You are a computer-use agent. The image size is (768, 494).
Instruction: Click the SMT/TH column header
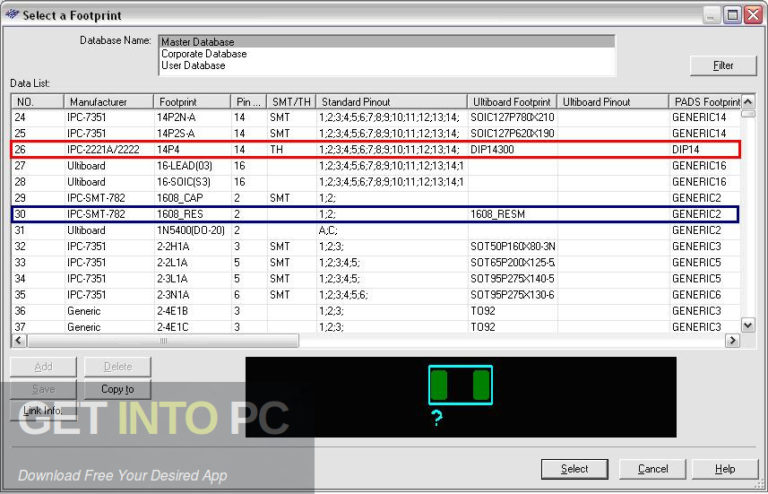pyautogui.click(x=291, y=102)
